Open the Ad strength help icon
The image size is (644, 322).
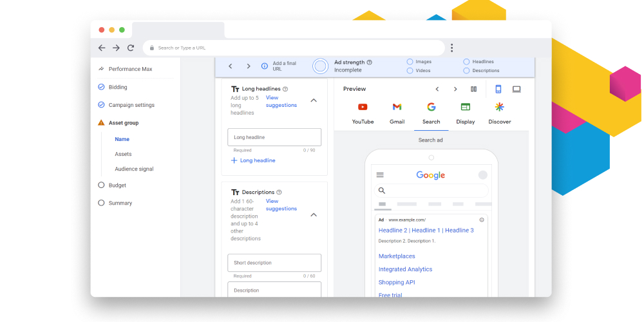(369, 62)
